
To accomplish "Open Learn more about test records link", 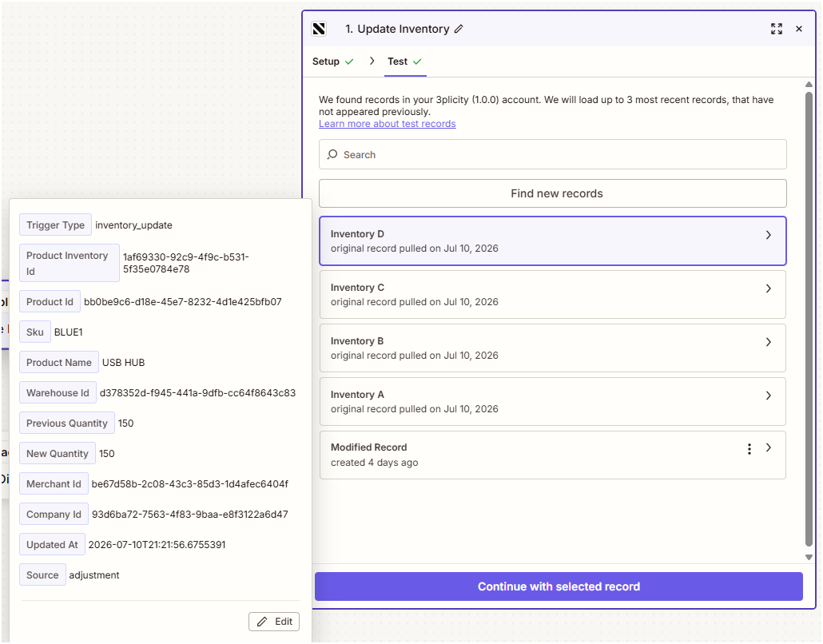I will [x=388, y=124].
